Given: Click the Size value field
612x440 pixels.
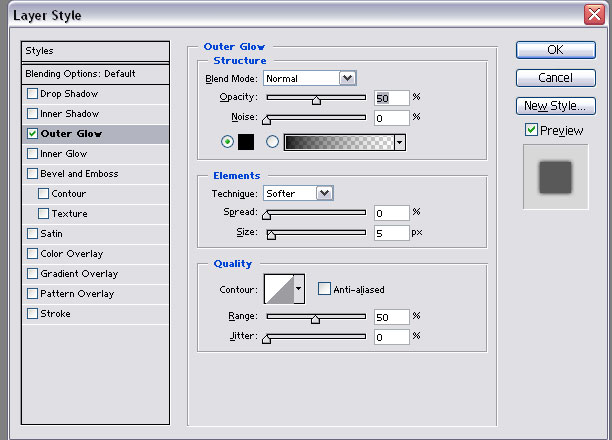Looking at the screenshot, I should pyautogui.click(x=391, y=233).
